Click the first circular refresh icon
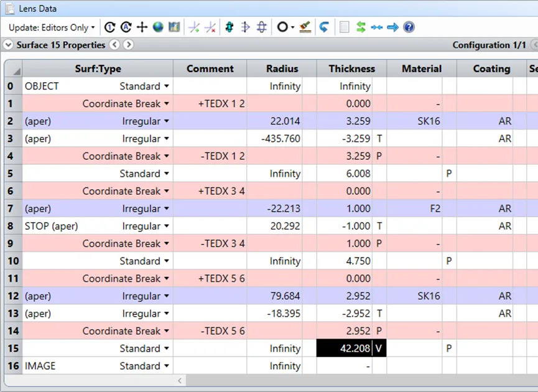This screenshot has height=392, width=538. coord(110,27)
